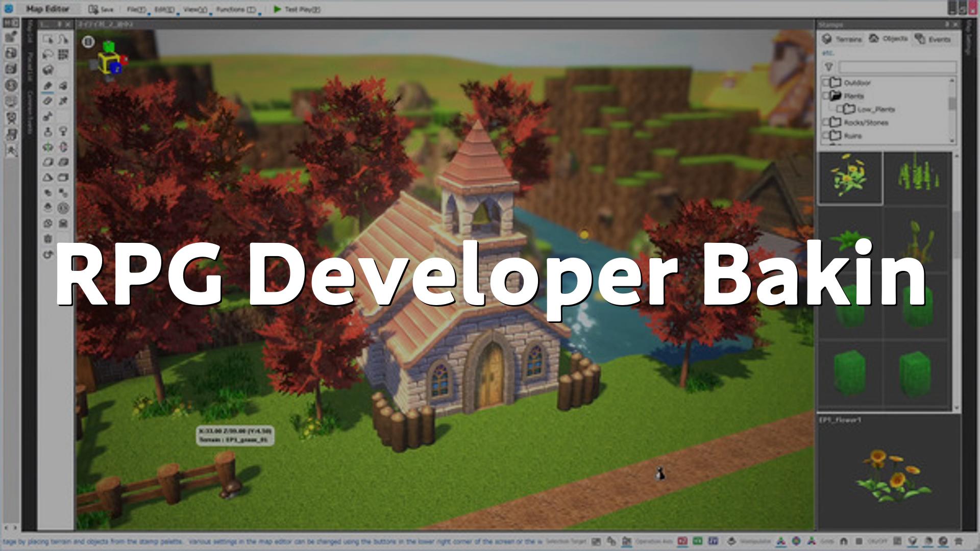Tick the Rocks/Stones folder checkbox

(x=825, y=122)
